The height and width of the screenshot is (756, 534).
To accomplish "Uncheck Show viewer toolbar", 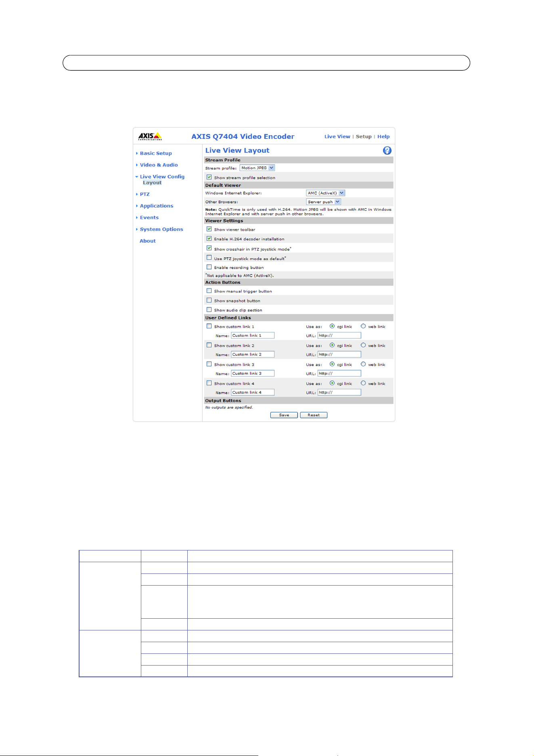I will point(209,229).
